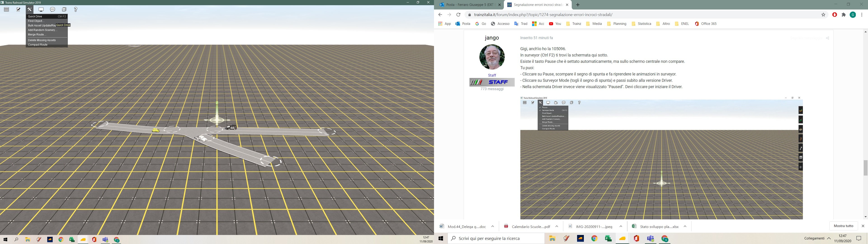
Task: Click the Scrivi qui per eseguire search box
Action: (496, 238)
